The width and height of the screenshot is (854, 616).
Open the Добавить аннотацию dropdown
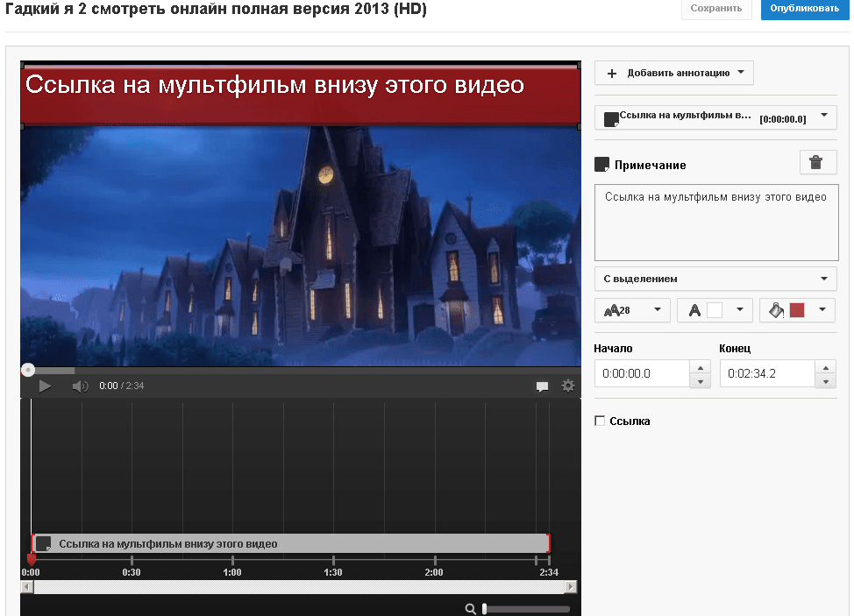[x=673, y=73]
